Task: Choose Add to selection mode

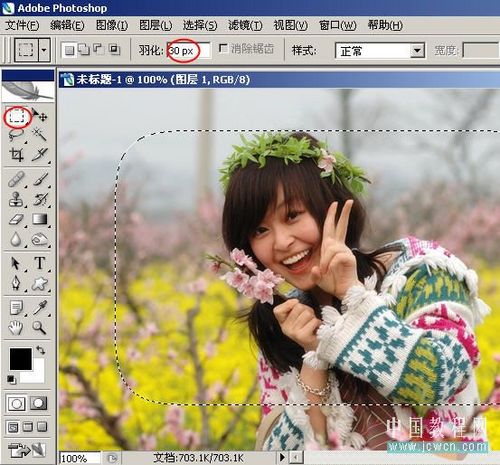Action: coord(84,50)
